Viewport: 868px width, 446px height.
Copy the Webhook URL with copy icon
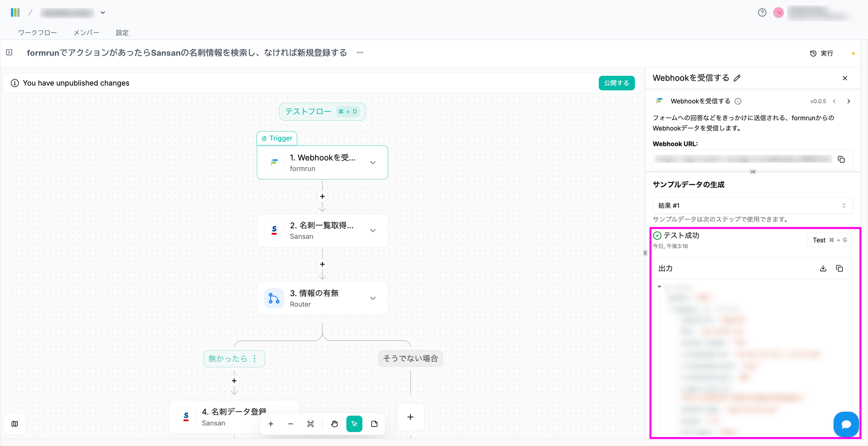(x=841, y=159)
